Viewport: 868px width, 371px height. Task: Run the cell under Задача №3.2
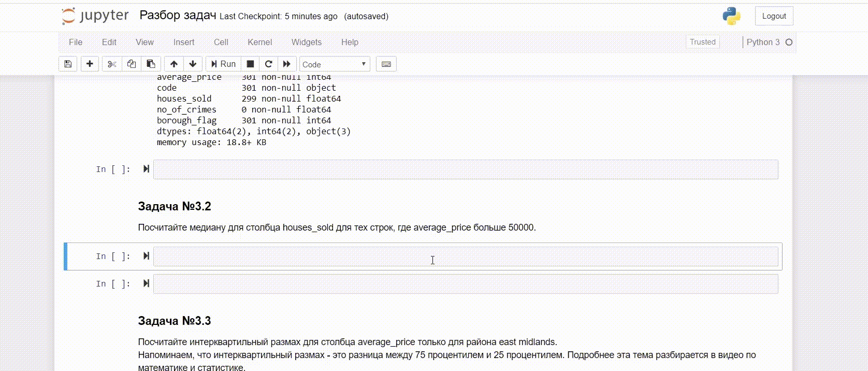[x=146, y=256]
